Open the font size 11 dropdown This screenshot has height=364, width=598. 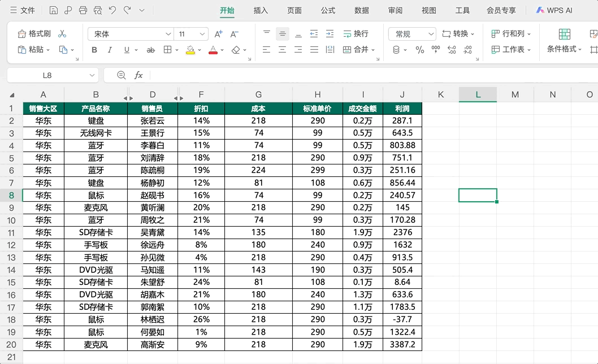[x=202, y=34]
